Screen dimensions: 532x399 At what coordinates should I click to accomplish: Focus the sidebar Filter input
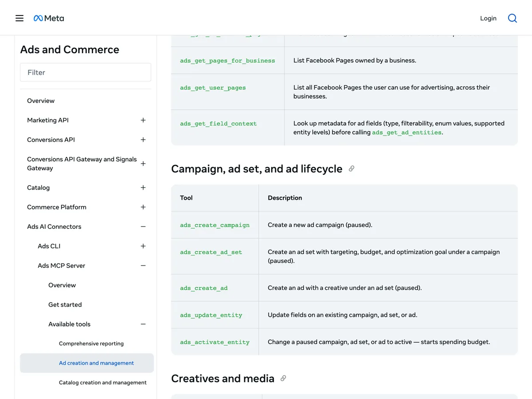tap(86, 72)
